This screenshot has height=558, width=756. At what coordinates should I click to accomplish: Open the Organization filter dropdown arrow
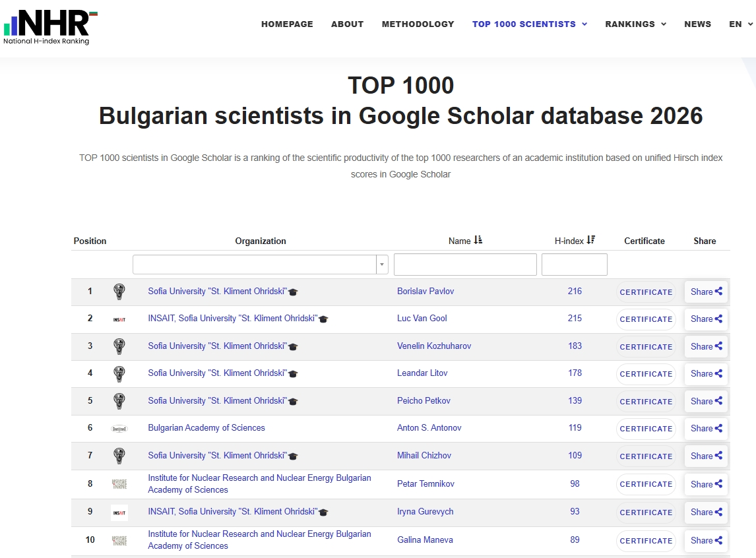click(382, 264)
